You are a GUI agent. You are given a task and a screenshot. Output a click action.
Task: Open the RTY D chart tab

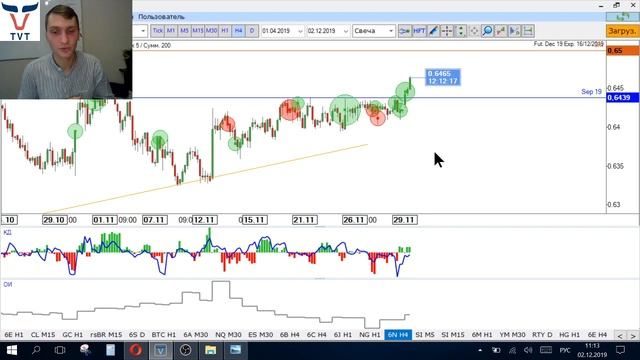tap(542, 335)
